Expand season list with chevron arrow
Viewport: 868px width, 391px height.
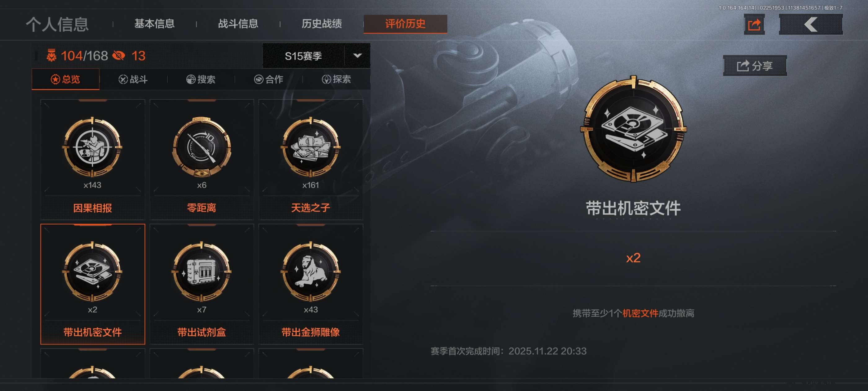coord(357,56)
